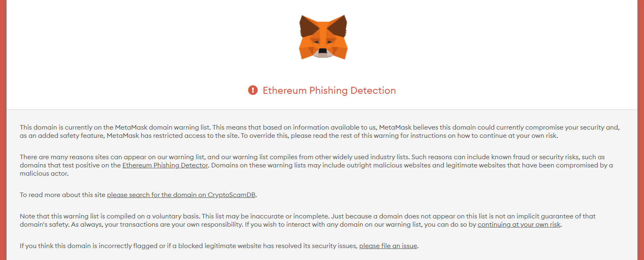Select the "Ethereum Phishing Detection" heading text
The width and height of the screenshot is (644, 260).
(329, 91)
